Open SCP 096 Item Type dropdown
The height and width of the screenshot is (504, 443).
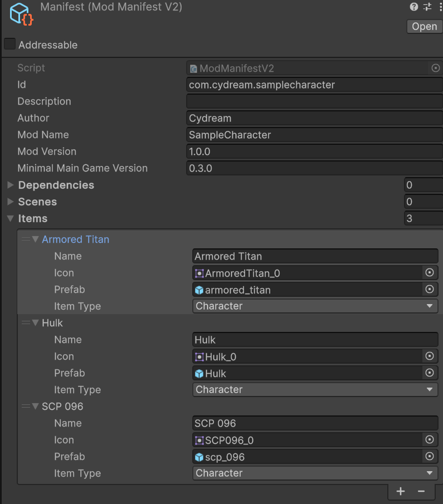(315, 473)
